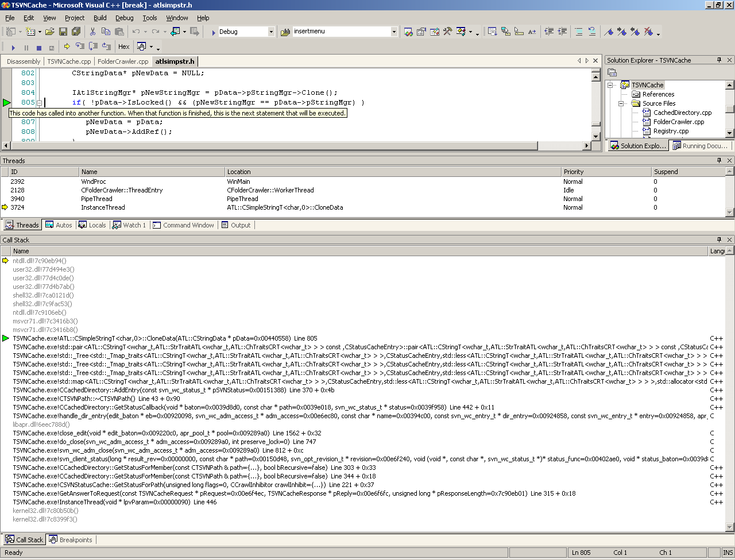This screenshot has height=560, width=735.
Task: Click the Stop Debugging square icon
Action: [39, 47]
